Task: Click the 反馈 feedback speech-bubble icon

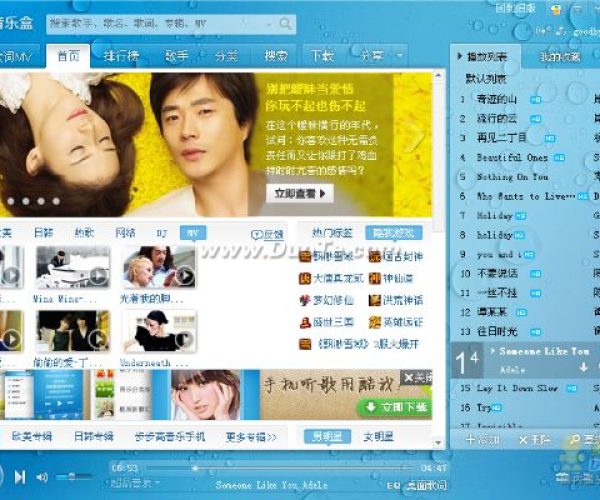Action: pyautogui.click(x=256, y=235)
